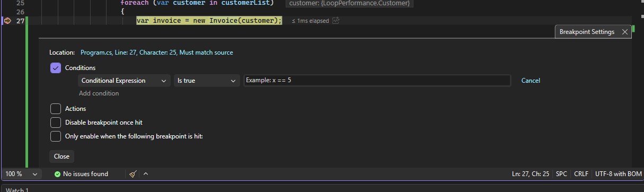644x192 pixels.
Task: Click the green 'No issues found' checkmark icon
Action: [x=57, y=174]
